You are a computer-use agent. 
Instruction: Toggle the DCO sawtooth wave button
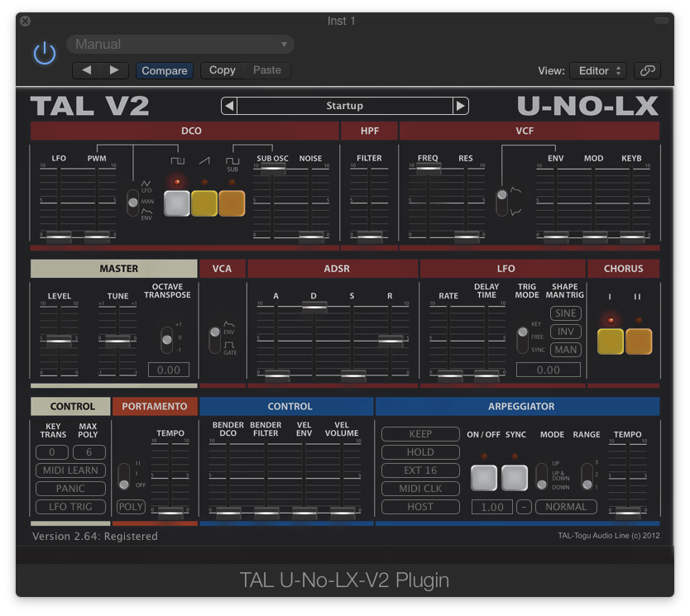tap(204, 203)
